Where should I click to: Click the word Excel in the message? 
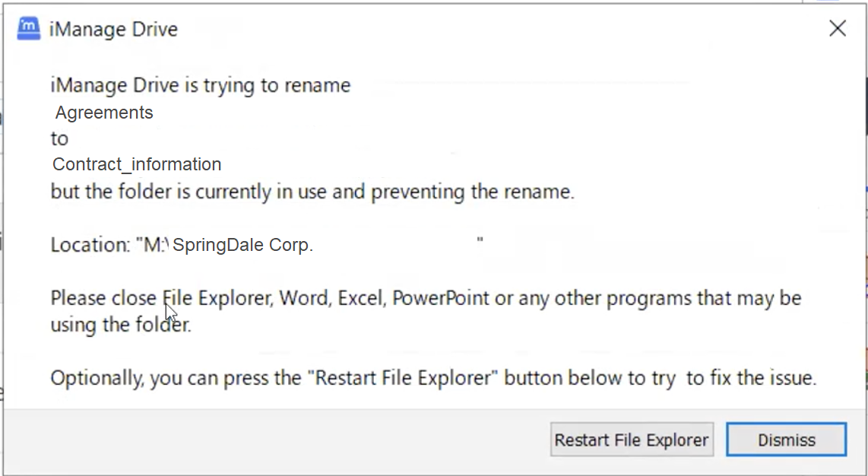click(361, 297)
